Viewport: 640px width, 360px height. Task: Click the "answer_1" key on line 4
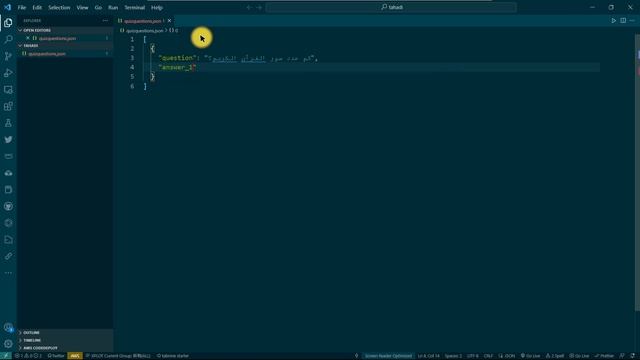tap(178, 67)
